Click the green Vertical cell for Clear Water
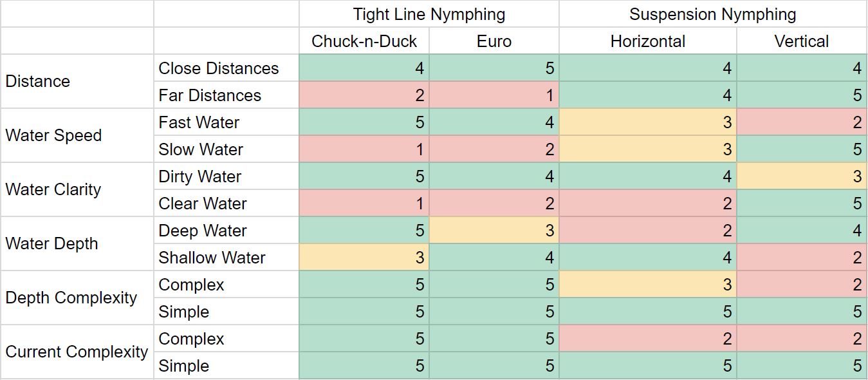 click(x=802, y=204)
